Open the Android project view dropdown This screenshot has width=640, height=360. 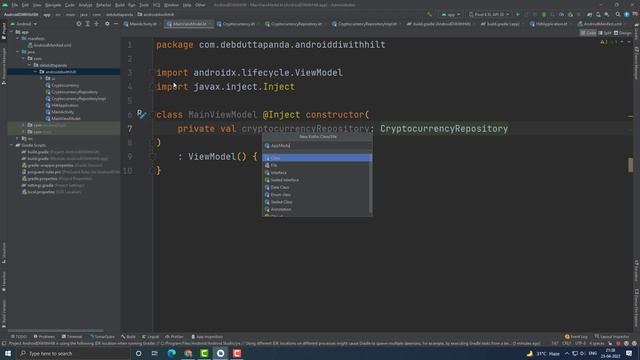click(24, 24)
